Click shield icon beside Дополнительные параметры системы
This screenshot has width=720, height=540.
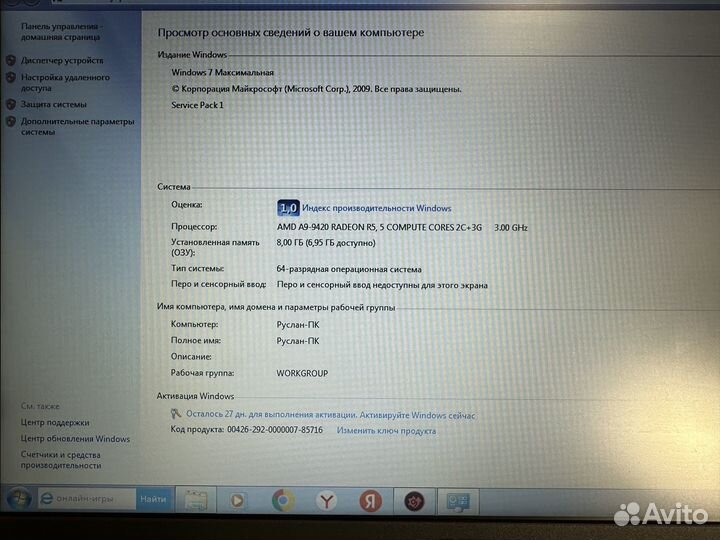11,121
